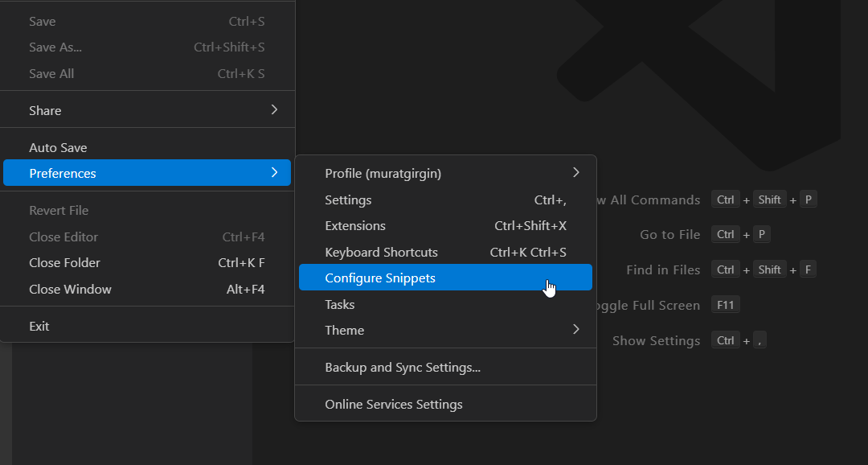Viewport: 868px width, 465px height.
Task: Expand the Share submenu arrow
Action: 274,109
